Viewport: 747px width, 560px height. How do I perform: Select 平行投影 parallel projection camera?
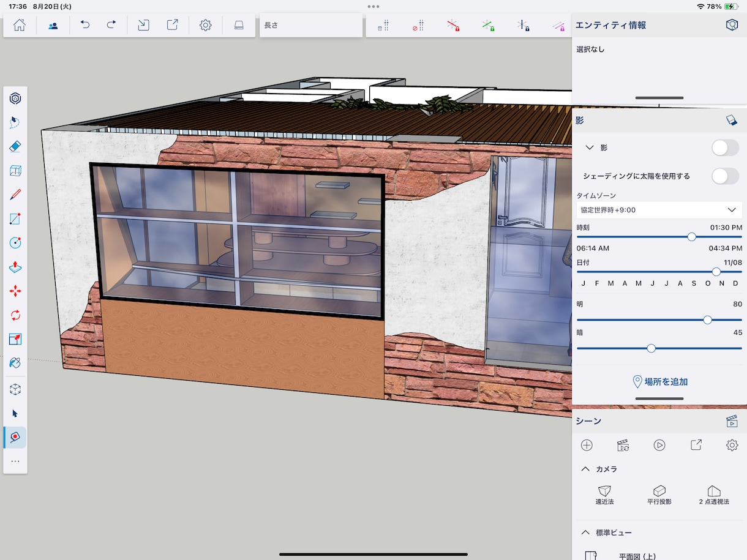[659, 495]
